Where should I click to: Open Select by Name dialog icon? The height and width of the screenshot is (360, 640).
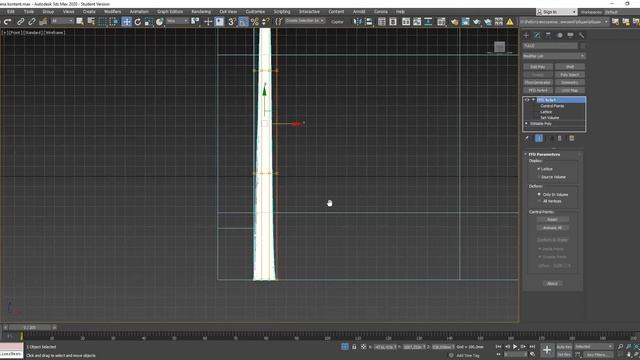click(91, 22)
